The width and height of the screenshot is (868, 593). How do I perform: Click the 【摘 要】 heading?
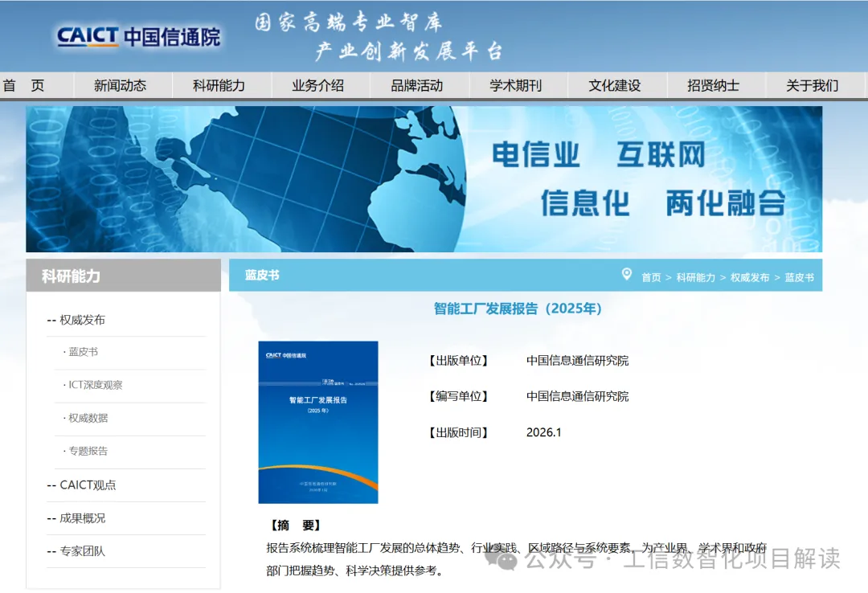[295, 525]
